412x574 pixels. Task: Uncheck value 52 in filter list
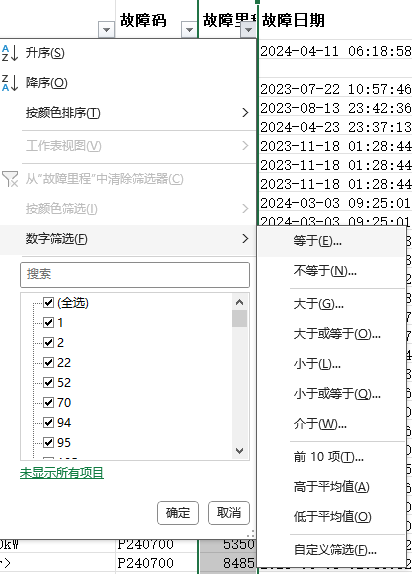tap(49, 383)
